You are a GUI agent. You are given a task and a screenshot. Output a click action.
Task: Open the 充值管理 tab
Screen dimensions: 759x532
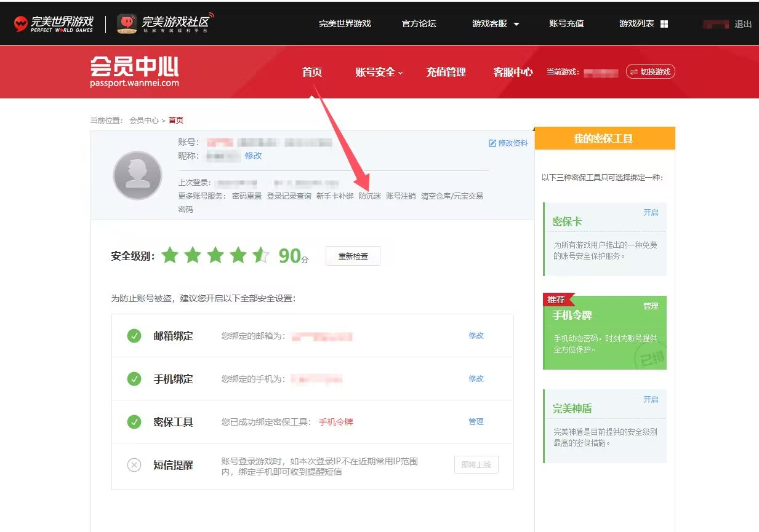[x=446, y=72]
